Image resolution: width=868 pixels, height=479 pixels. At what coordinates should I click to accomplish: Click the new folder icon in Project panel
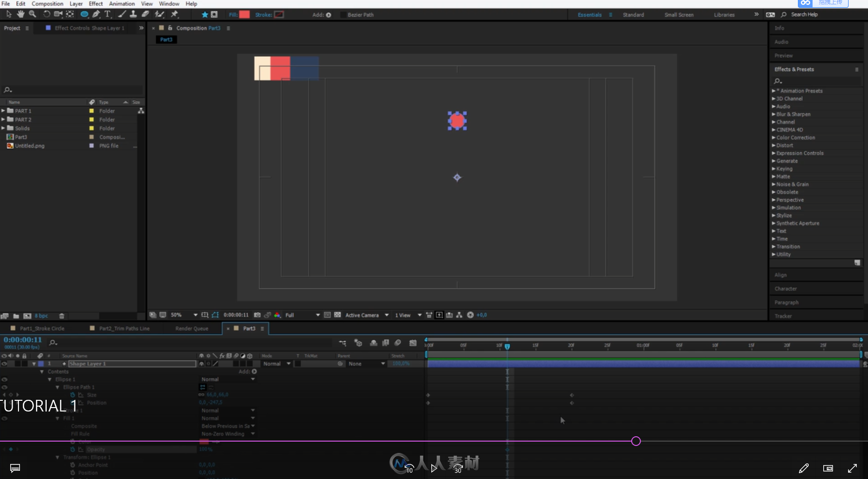coord(16,316)
